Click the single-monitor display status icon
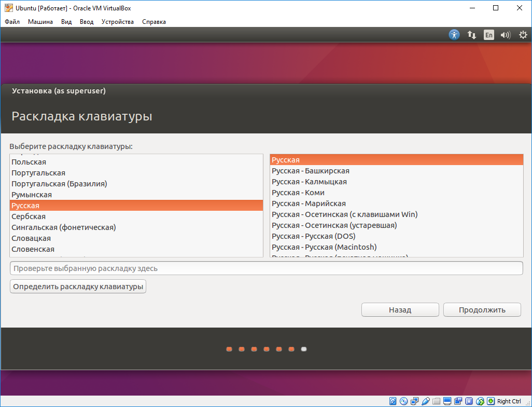 447,401
